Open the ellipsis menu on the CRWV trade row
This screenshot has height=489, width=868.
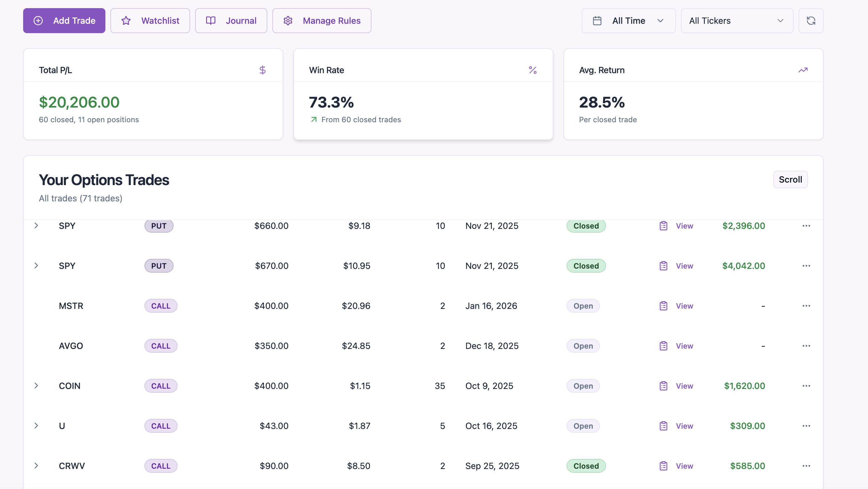pos(806,466)
